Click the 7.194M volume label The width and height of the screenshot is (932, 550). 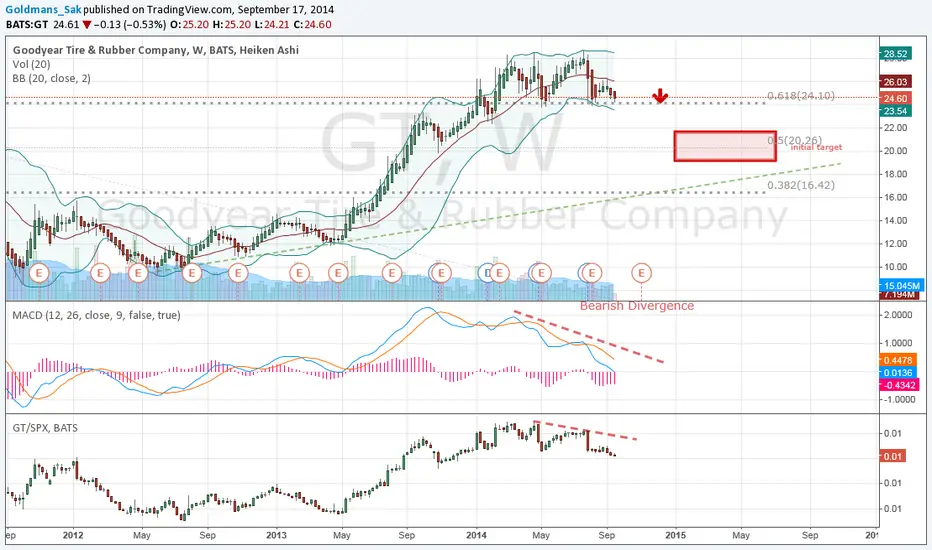(899, 295)
